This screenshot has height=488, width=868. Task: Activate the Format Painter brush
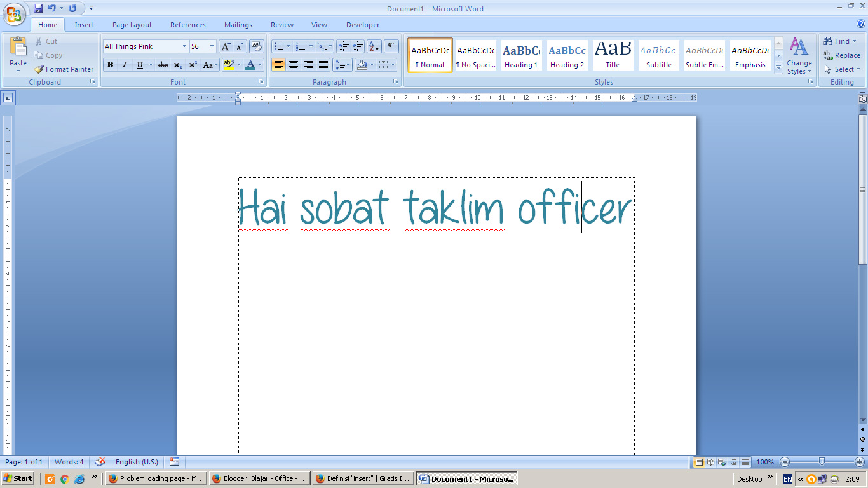coord(64,69)
